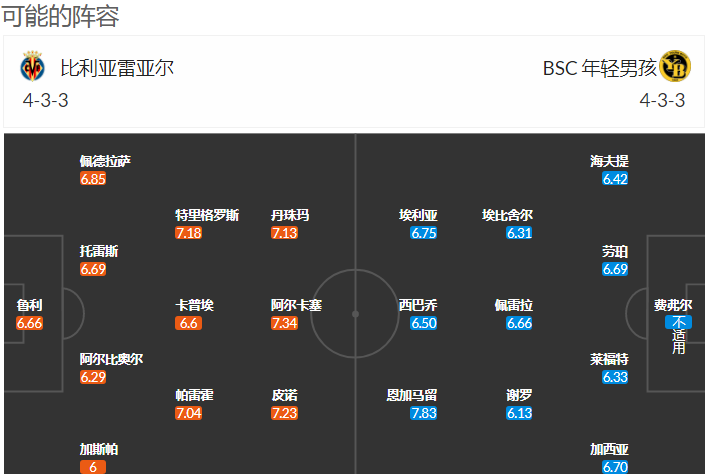Select player 海夫提
Viewport: 707px width, 474px height.
(609, 161)
